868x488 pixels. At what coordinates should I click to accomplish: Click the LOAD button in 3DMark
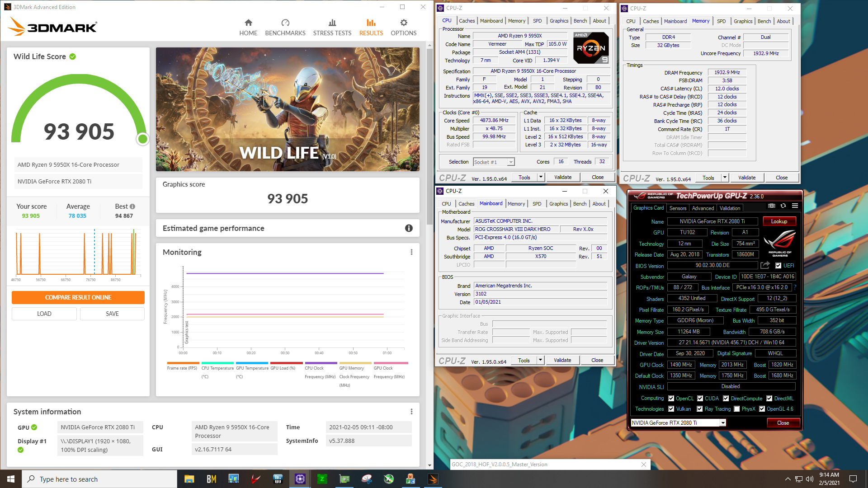click(44, 314)
